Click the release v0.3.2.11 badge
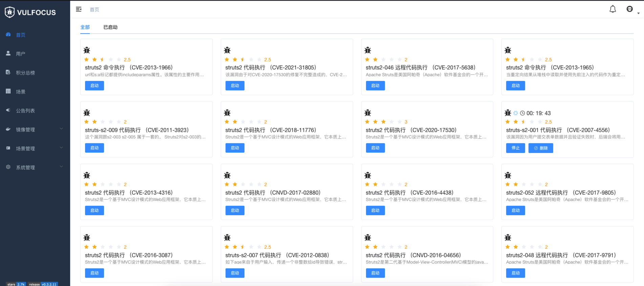The width and height of the screenshot is (644, 286). click(x=43, y=284)
